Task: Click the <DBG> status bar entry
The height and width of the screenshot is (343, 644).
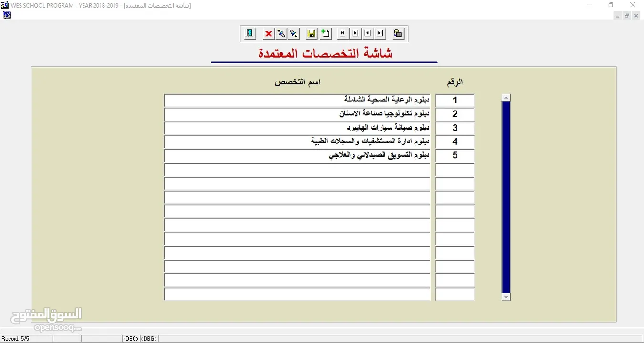Action: [x=149, y=339]
